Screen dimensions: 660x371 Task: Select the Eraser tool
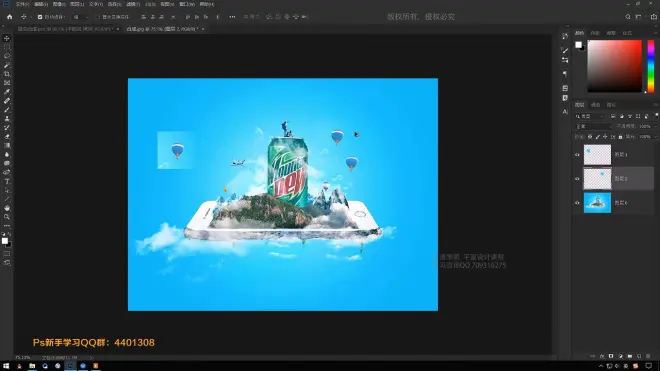click(7, 136)
